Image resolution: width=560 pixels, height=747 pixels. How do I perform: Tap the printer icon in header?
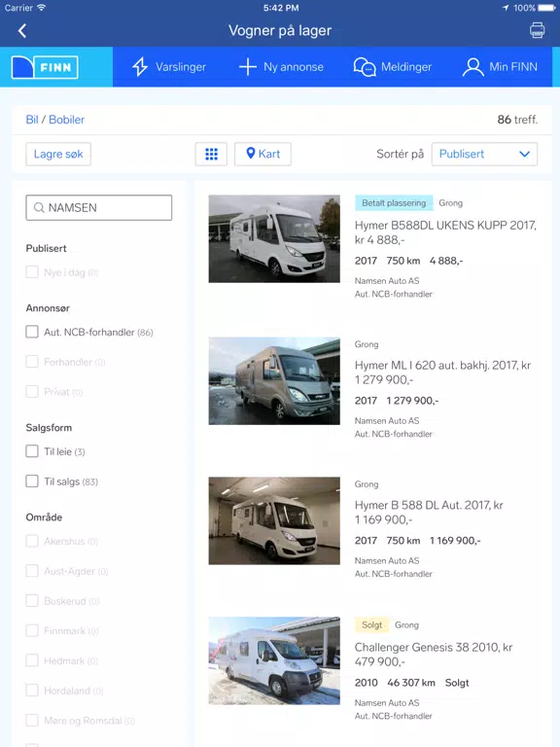[x=537, y=30]
